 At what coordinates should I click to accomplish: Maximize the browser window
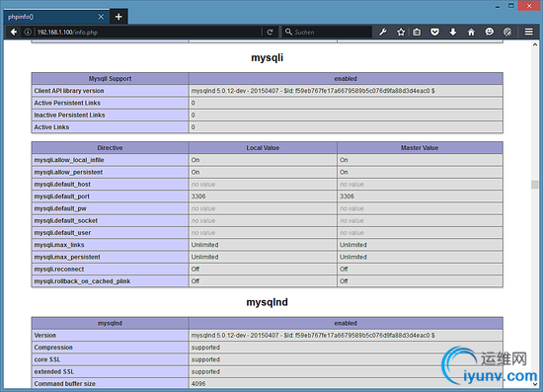pyautogui.click(x=511, y=6)
